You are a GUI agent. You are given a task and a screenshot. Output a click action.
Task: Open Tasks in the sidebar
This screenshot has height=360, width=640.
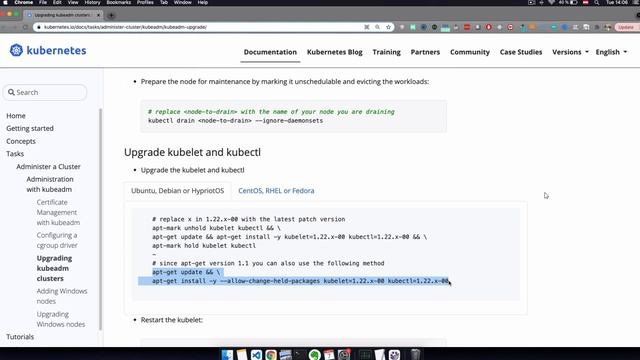tap(15, 153)
